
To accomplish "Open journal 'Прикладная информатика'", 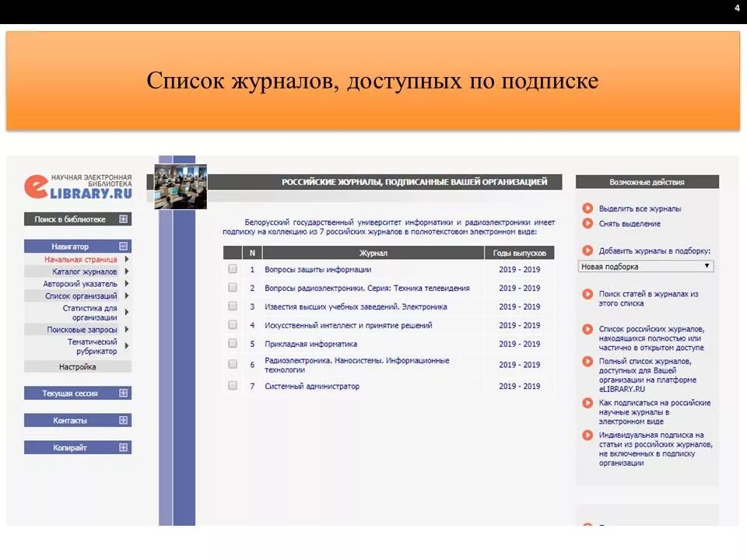I will [x=310, y=344].
